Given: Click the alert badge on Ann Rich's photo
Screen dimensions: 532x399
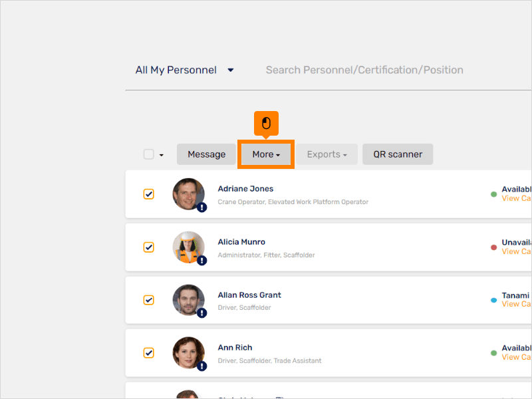Looking at the screenshot, I should click(x=201, y=366).
